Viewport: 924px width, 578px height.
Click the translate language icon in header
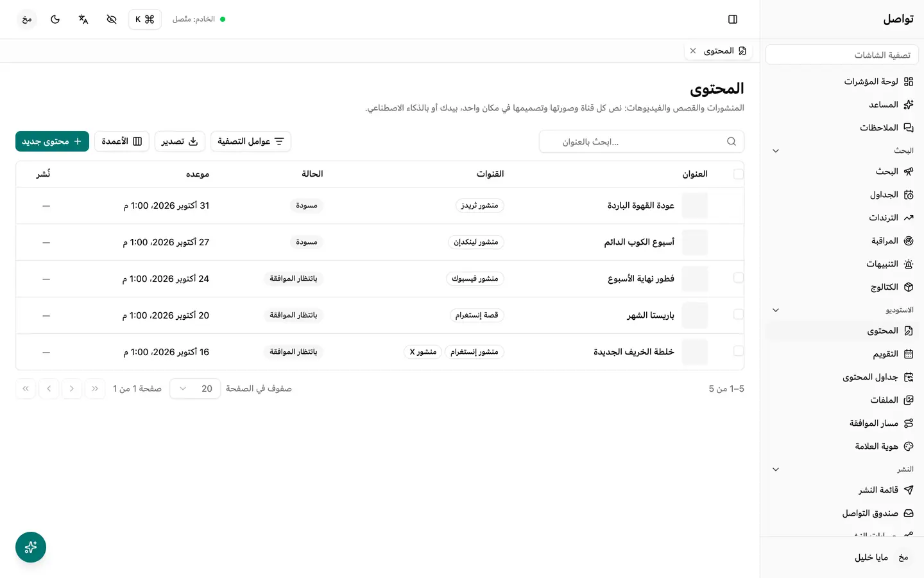click(x=83, y=19)
